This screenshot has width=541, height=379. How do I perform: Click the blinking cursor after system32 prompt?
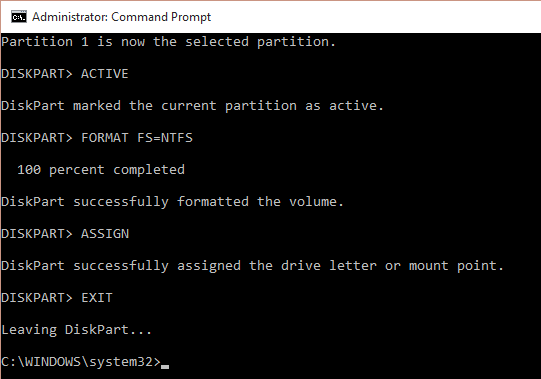coord(165,367)
